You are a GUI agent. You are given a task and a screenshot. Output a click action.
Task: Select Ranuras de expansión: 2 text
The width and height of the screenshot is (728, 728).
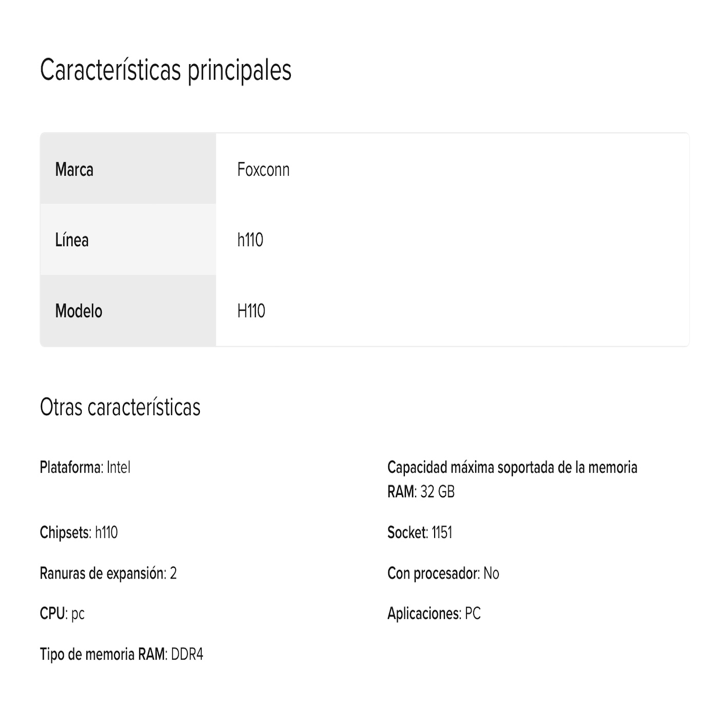click(108, 573)
